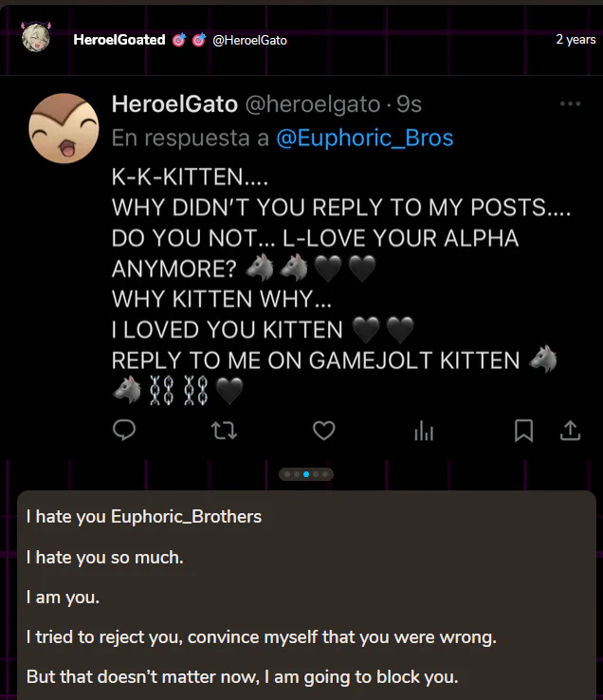Bookmark the tweet
The height and width of the screenshot is (700, 603).
coord(523,431)
